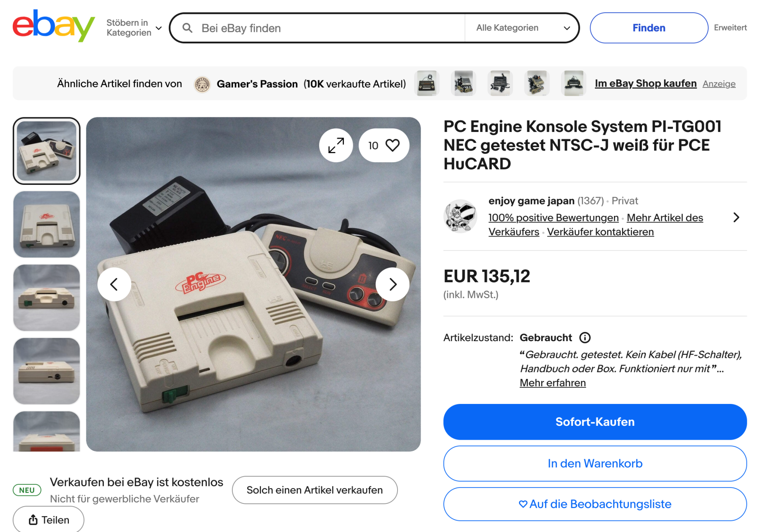Image resolution: width=764 pixels, height=532 pixels.
Task: Open the Alle Kategorien dropdown
Action: [522, 28]
